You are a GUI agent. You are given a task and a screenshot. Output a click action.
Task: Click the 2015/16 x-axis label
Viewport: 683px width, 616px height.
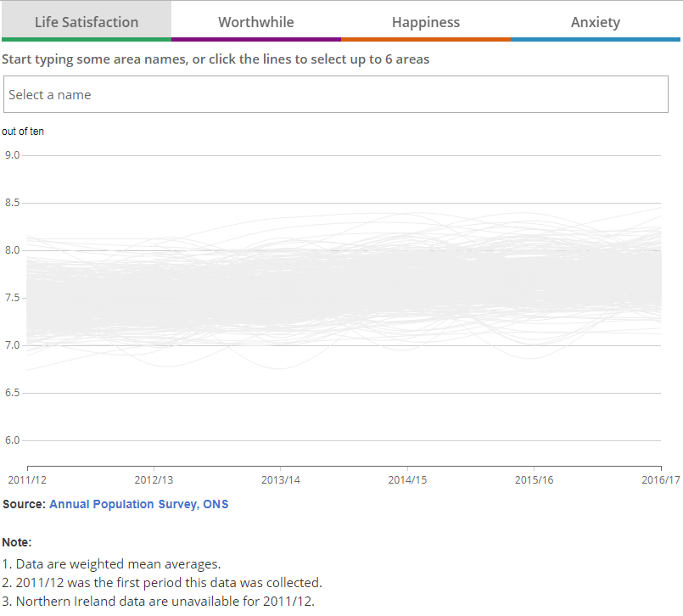tap(534, 480)
